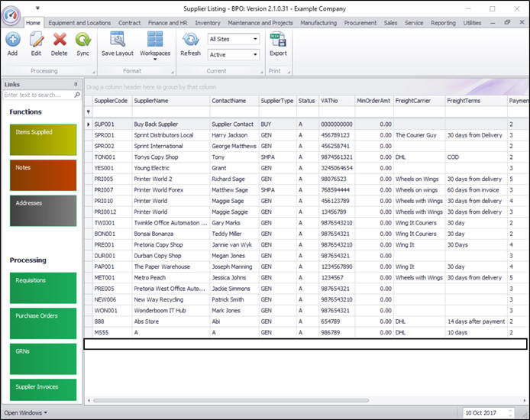
Task: Click the Sync icon in Processing group
Action: coord(82,40)
